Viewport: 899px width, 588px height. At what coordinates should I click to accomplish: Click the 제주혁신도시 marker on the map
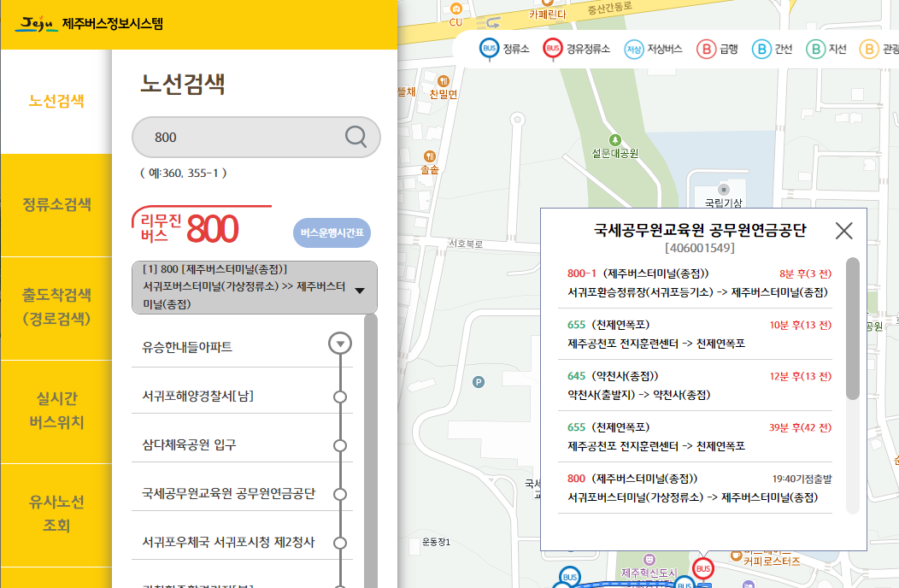tap(649, 559)
